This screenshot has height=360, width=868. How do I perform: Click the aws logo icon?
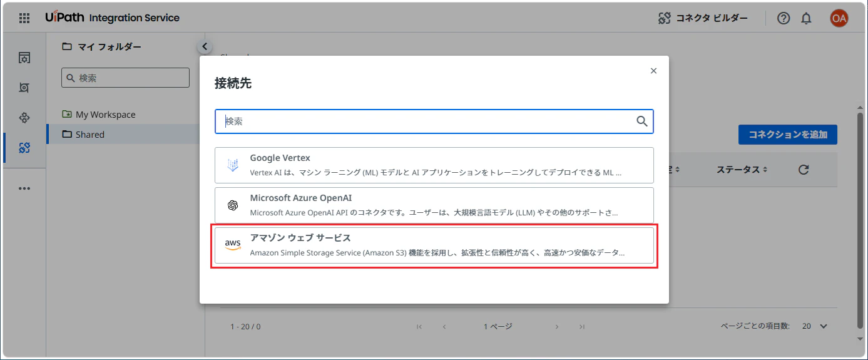point(233,245)
